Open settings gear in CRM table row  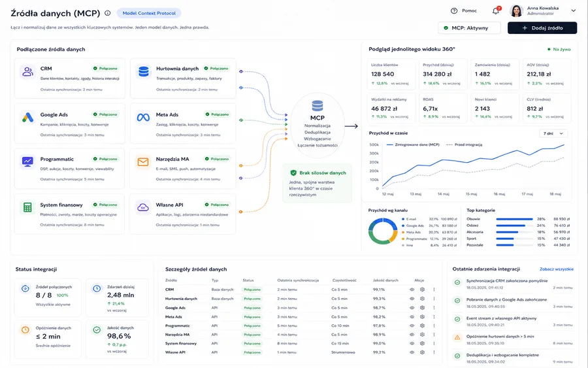click(x=422, y=290)
